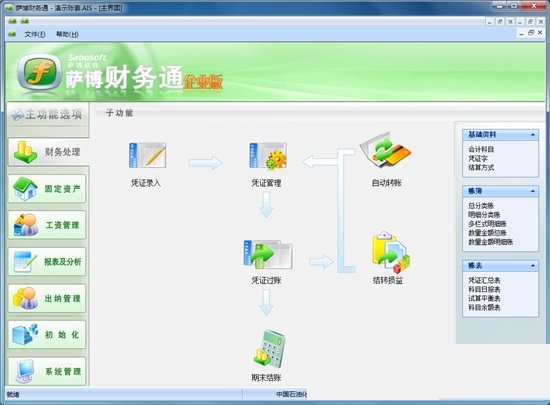Image resolution: width=550 pixels, height=405 pixels.
Task: Open the 系统管理 system management module
Action: tap(47, 371)
